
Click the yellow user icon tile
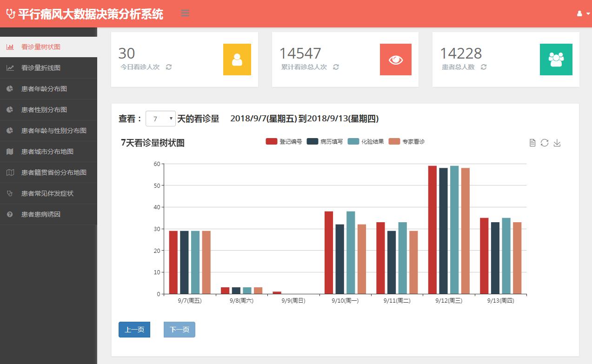pyautogui.click(x=237, y=60)
